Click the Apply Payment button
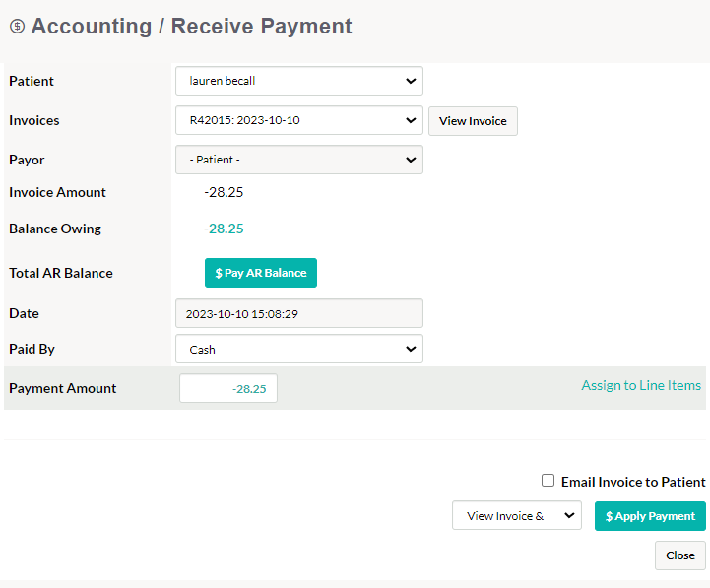The image size is (710, 588). (650, 516)
